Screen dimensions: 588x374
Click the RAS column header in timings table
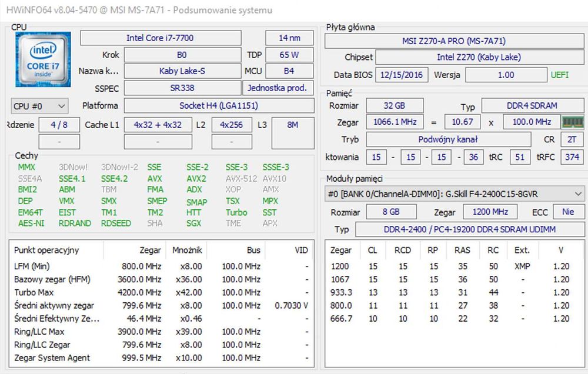tap(462, 250)
